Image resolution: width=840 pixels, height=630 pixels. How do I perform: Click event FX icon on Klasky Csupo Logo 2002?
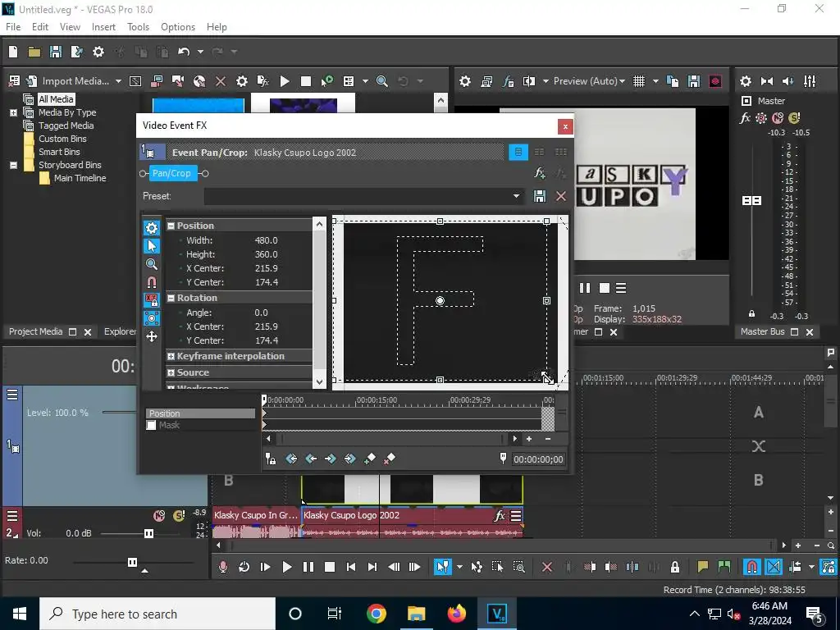coord(500,515)
